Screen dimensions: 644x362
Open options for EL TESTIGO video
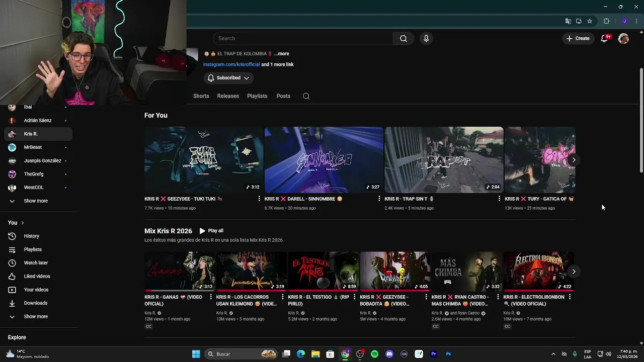point(354,297)
